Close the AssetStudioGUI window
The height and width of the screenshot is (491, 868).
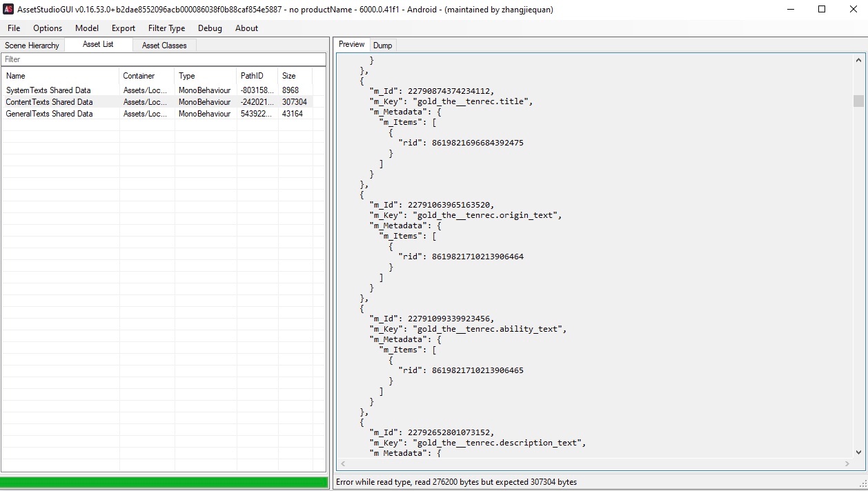point(853,10)
